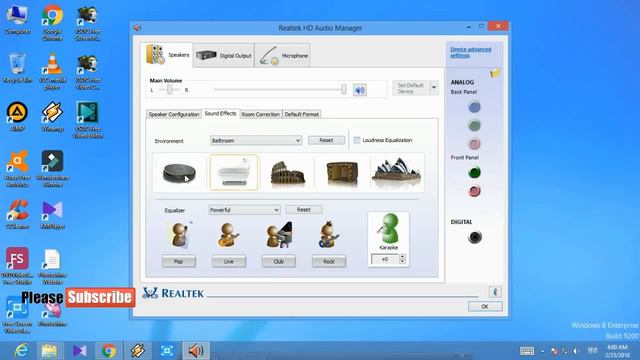
Task: Open Device advanced settings link
Action: [x=471, y=52]
